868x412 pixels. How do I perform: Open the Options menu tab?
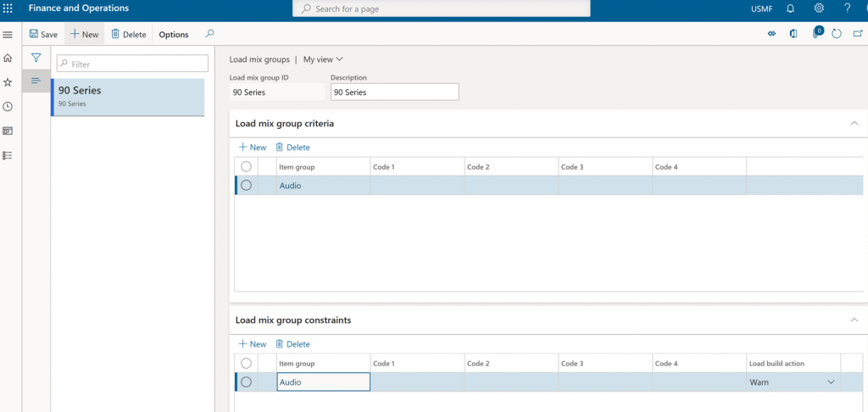[174, 34]
